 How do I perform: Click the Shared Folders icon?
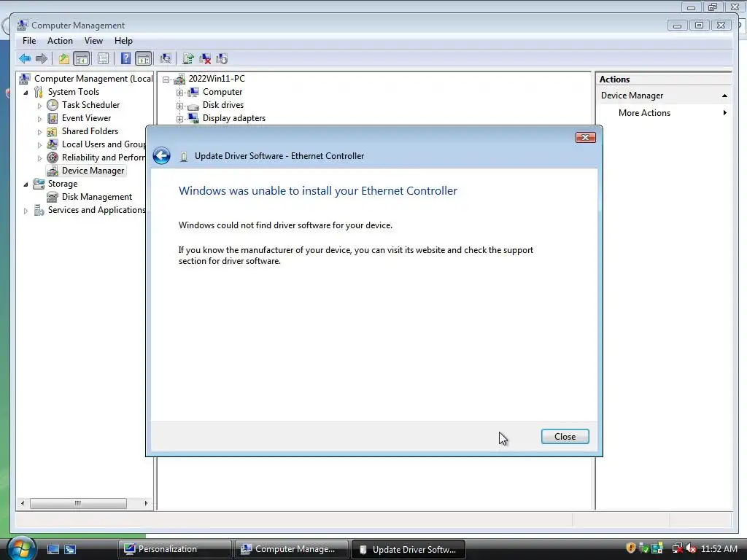click(53, 131)
